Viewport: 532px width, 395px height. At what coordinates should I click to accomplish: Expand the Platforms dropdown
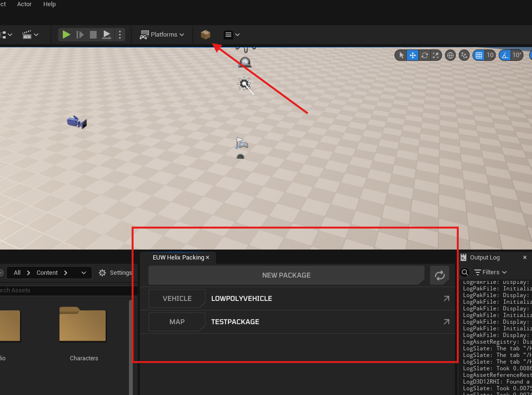[162, 35]
